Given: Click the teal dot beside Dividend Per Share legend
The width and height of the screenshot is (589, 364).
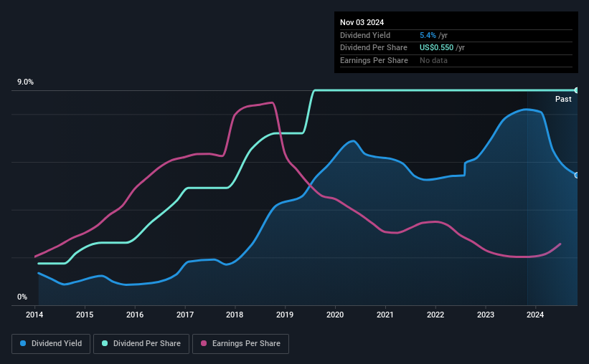Looking at the screenshot, I should click(105, 344).
